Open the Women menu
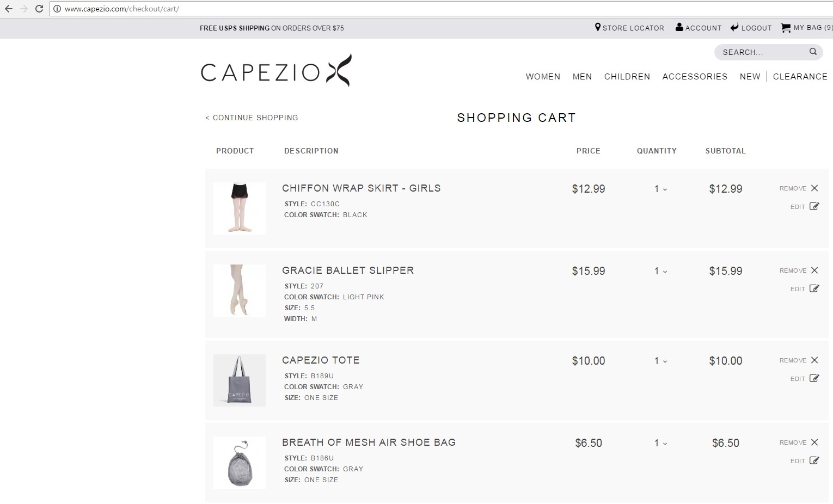The height and width of the screenshot is (504, 833). click(x=543, y=77)
